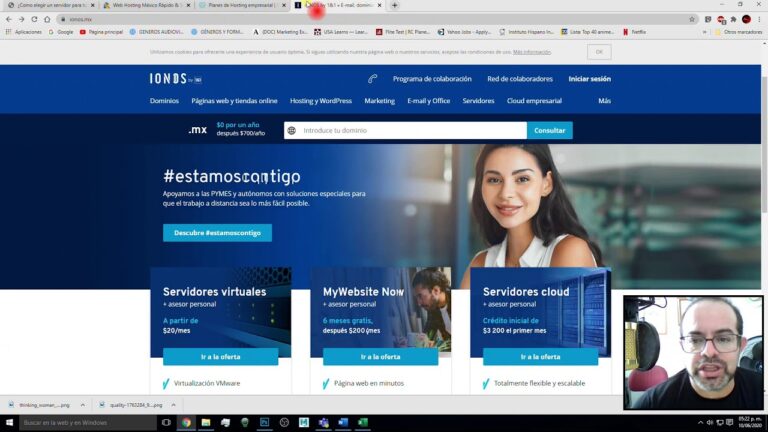Viewport: 768px width, 432px height.
Task: Click 'Ir a la oferta' under Servidores virtuales
Action: pyautogui.click(x=220, y=357)
